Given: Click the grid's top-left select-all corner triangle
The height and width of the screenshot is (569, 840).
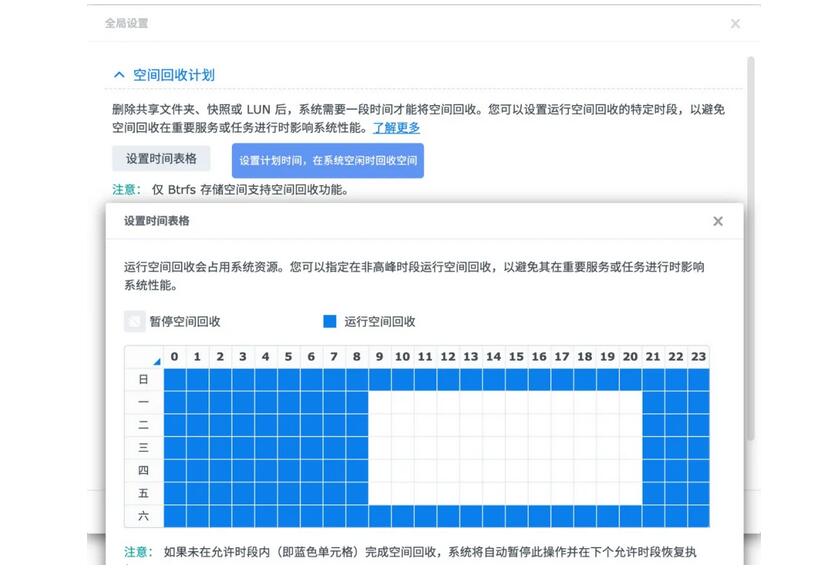Looking at the screenshot, I should coord(155,360).
